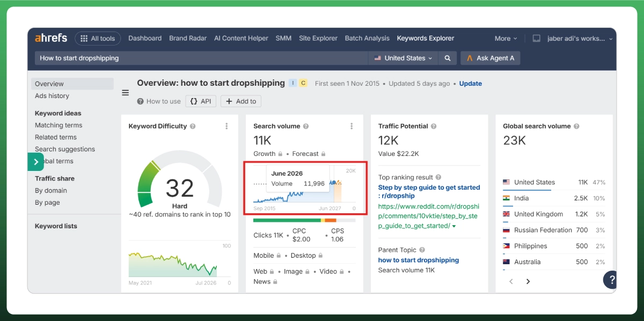
Task: Click the Update link
Action: pos(471,84)
